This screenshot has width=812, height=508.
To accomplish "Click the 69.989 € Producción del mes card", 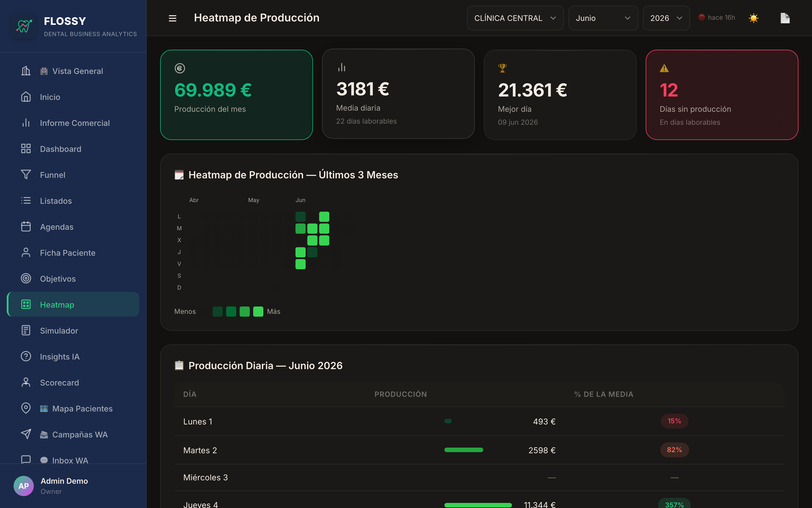I will coord(236,95).
